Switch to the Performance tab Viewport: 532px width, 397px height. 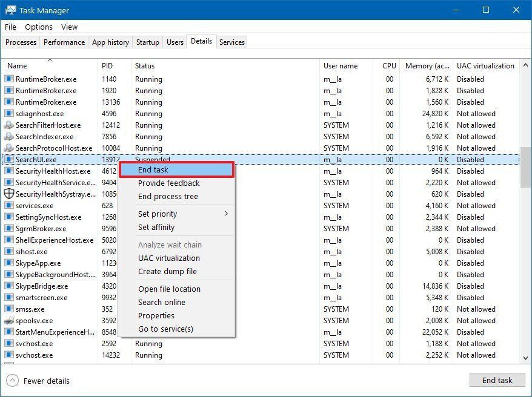pos(64,42)
